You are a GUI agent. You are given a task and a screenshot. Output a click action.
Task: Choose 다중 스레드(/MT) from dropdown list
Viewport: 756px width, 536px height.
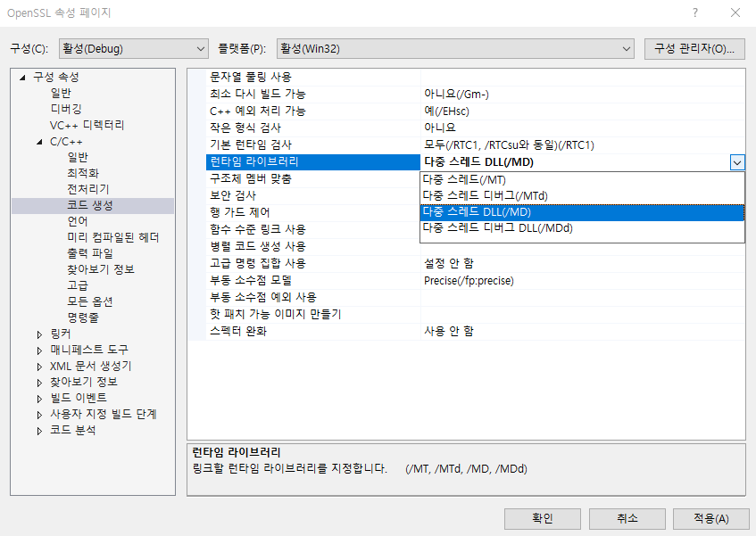582,179
